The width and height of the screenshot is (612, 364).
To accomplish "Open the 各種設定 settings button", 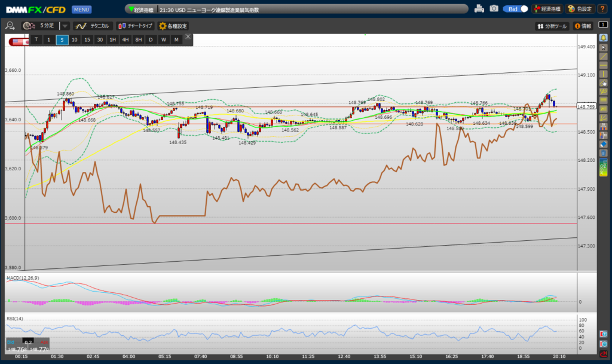I will click(x=173, y=26).
